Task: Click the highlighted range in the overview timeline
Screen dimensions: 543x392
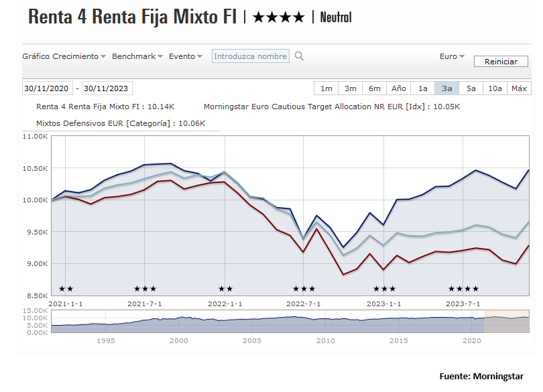Action: [507, 321]
